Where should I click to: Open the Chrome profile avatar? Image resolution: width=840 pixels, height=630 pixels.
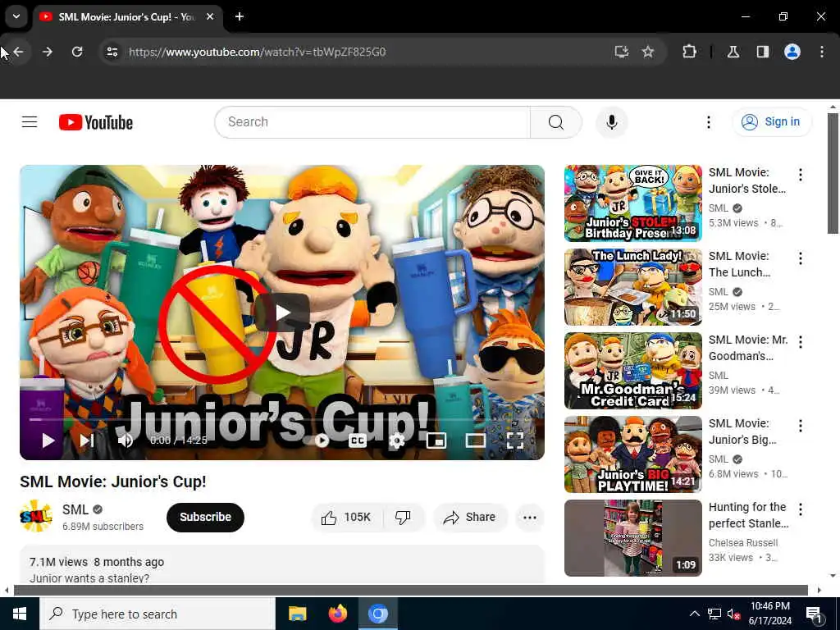(x=792, y=52)
